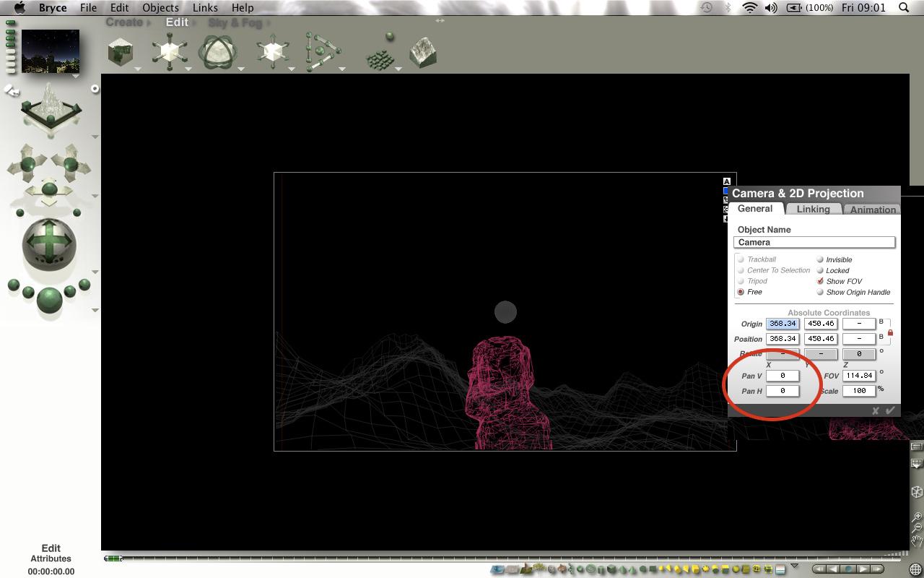Open the File menu
Viewport: 924px width, 578px height.
coord(88,8)
